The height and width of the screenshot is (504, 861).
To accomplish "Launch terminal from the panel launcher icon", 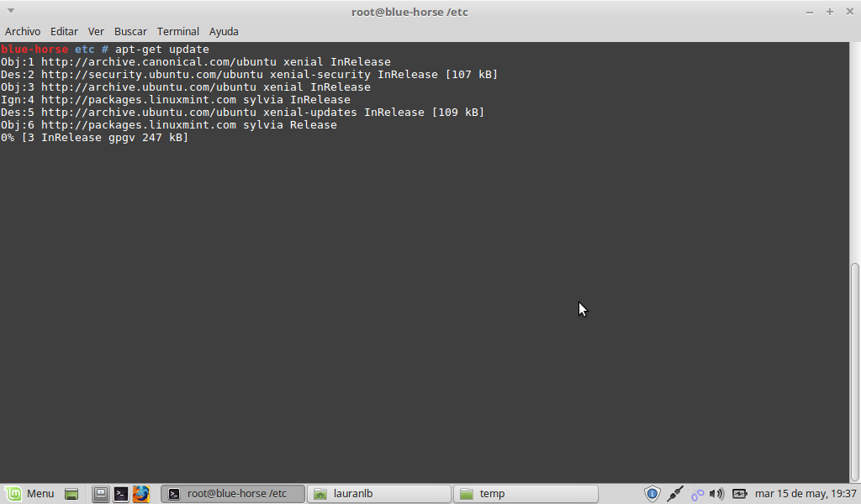I will point(121,494).
